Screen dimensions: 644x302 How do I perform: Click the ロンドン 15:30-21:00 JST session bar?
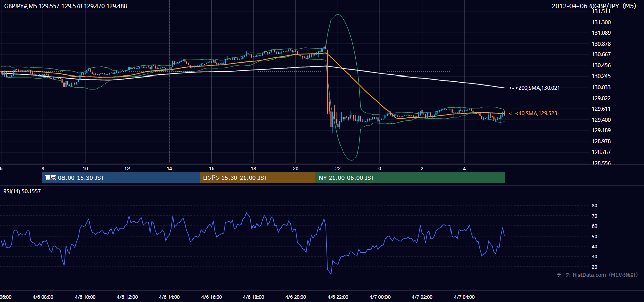(x=258, y=178)
